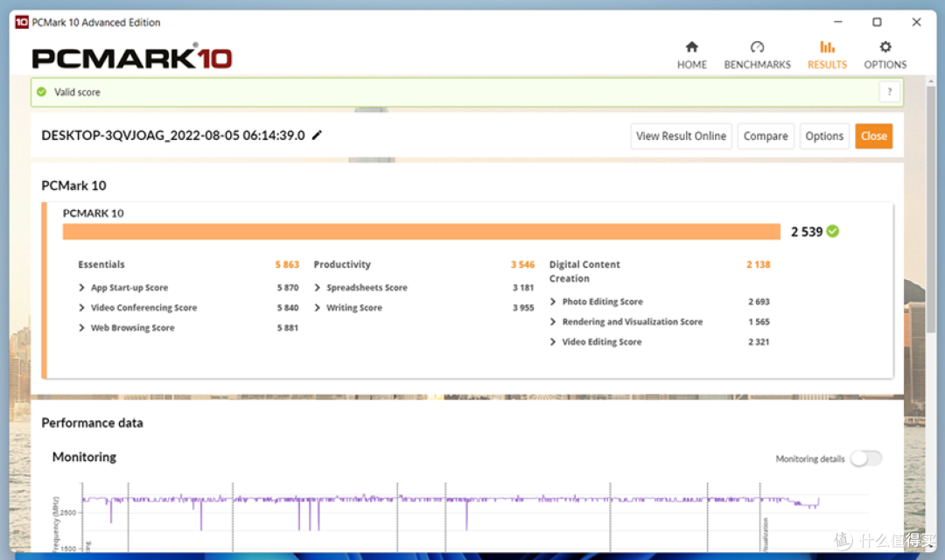945x560 pixels.
Task: Click the green valid score checkmark icon
Action: (41, 92)
